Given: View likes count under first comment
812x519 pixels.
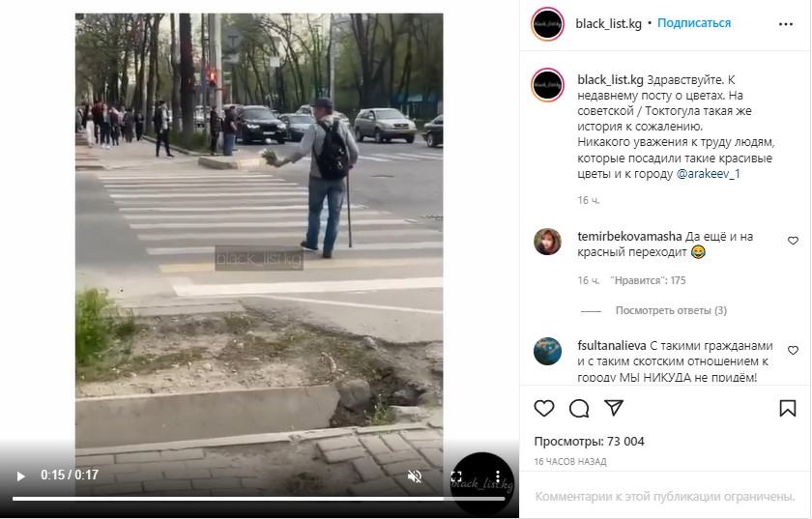Looking at the screenshot, I should (x=648, y=280).
